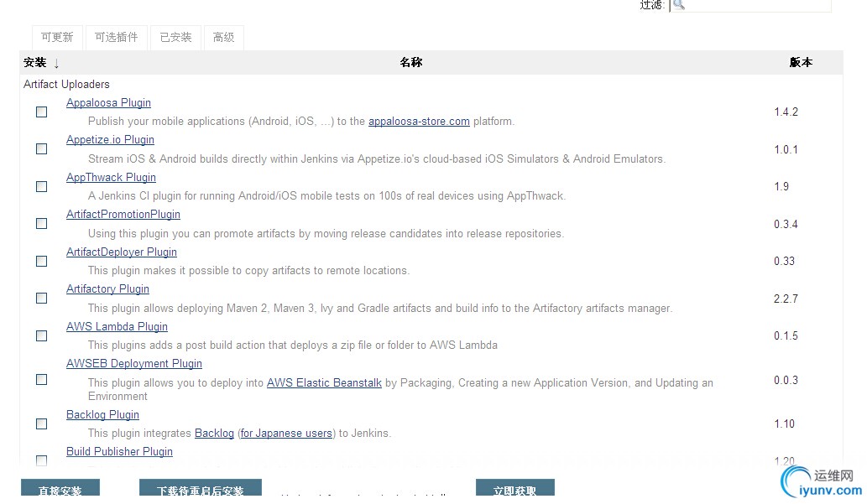Tick the Appaloosa Plugin checkbox
867x504 pixels.
tap(41, 112)
